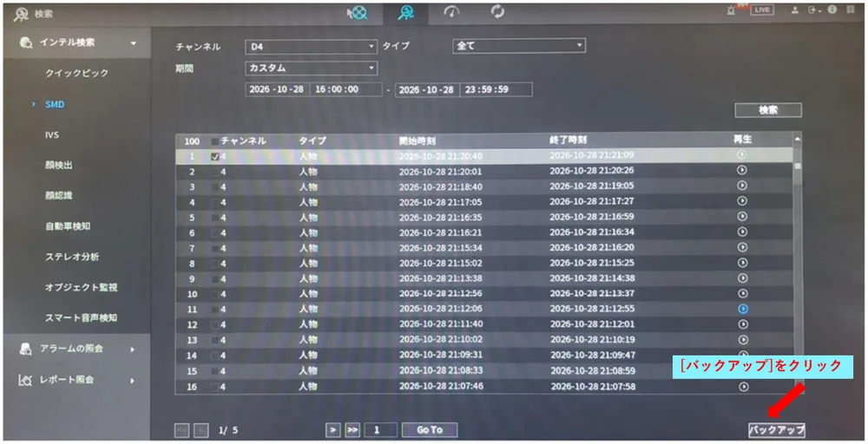
Task: Check the checkbox in row 2
Action: pos(214,172)
